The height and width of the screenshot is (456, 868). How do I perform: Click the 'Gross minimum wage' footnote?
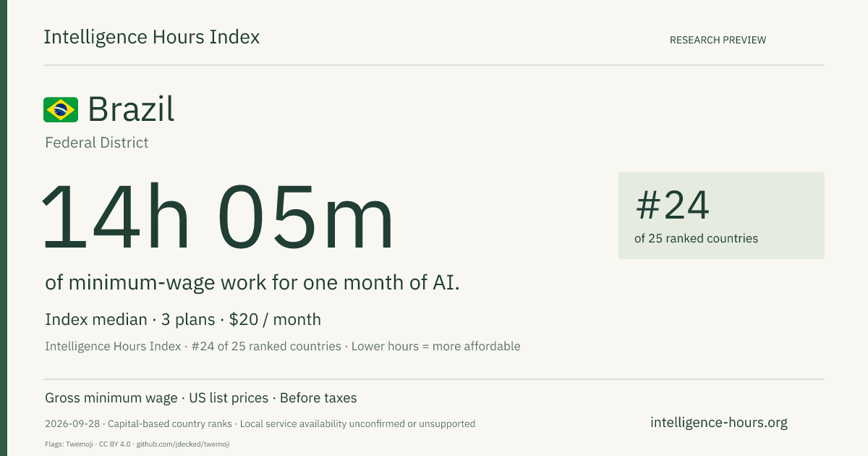coord(111,398)
